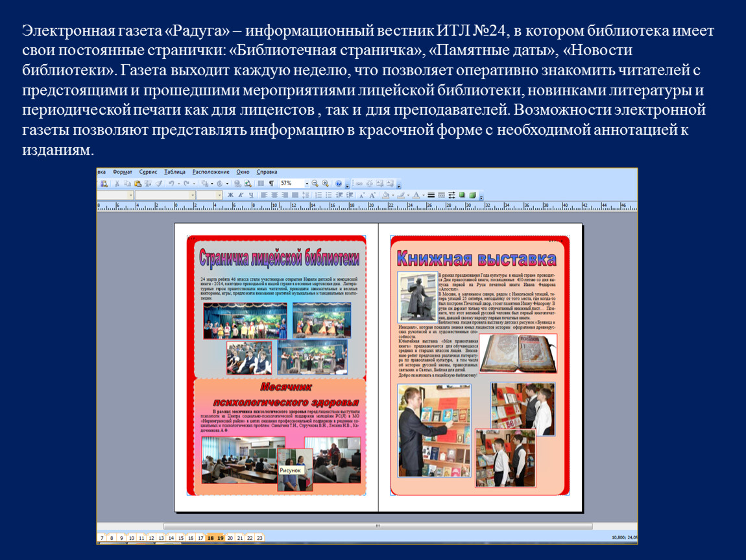
Task: Click the Undo arrow icon
Action: tap(171, 184)
